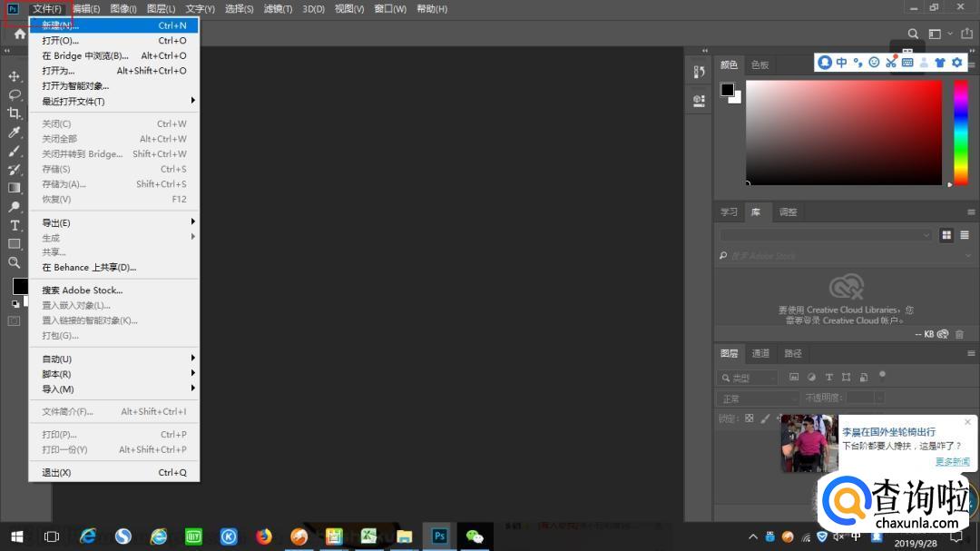
Task: Select the Lasso tool
Action: click(x=14, y=95)
